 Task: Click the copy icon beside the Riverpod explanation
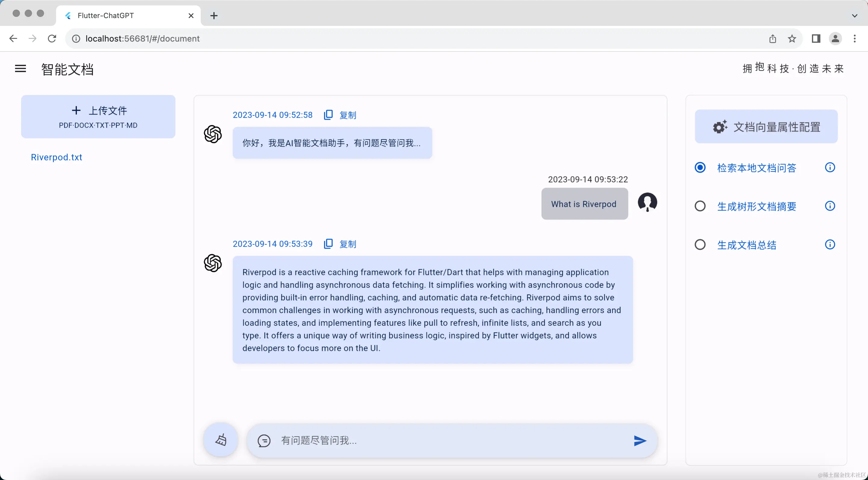click(x=328, y=243)
